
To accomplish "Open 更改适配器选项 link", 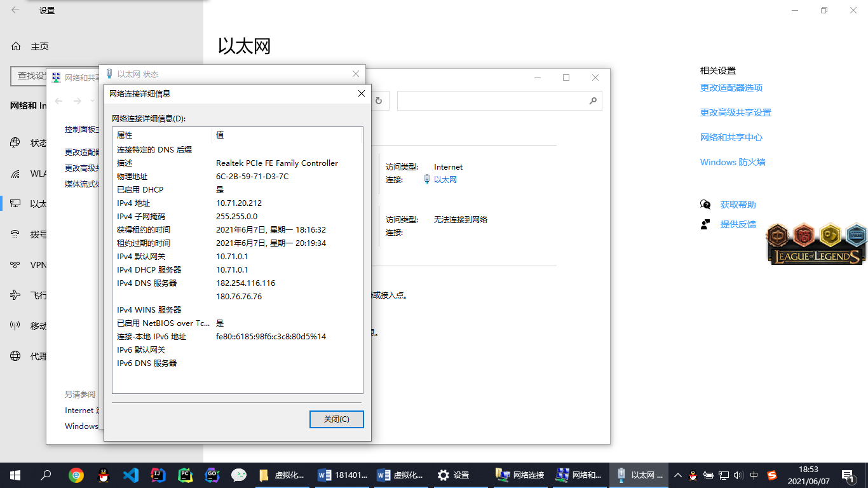I will pyautogui.click(x=731, y=88).
